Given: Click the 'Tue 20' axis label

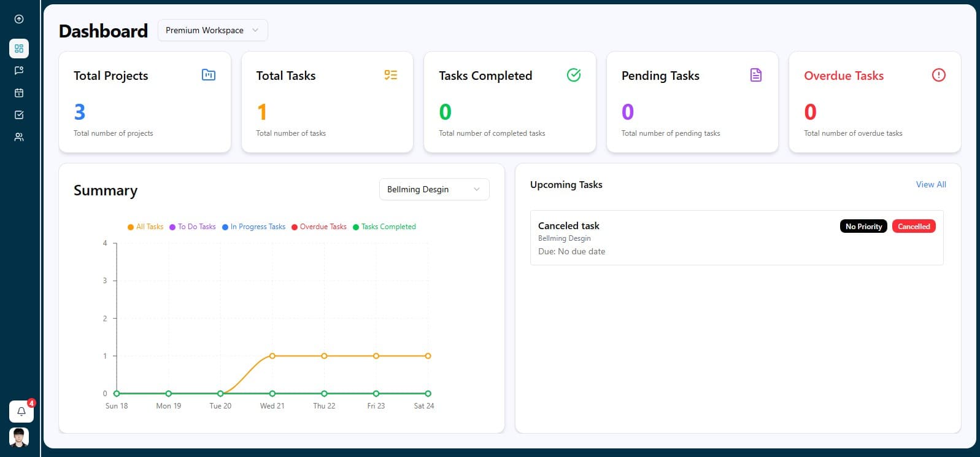Looking at the screenshot, I should (220, 406).
